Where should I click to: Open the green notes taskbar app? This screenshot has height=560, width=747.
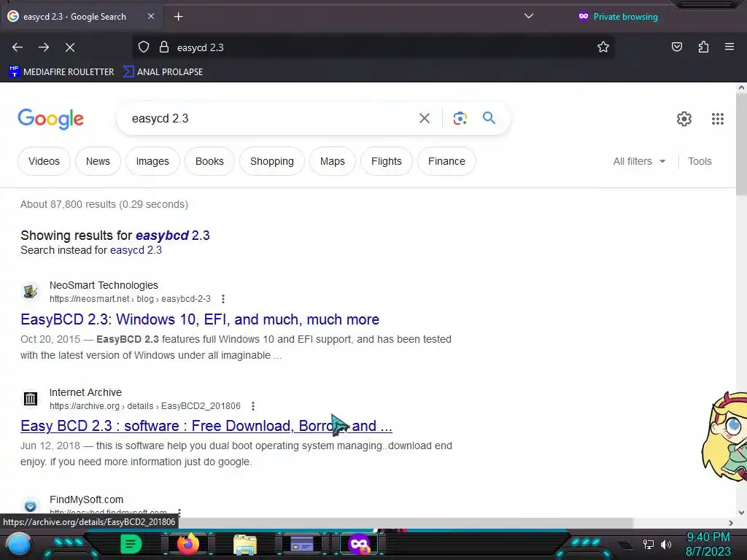point(131,544)
